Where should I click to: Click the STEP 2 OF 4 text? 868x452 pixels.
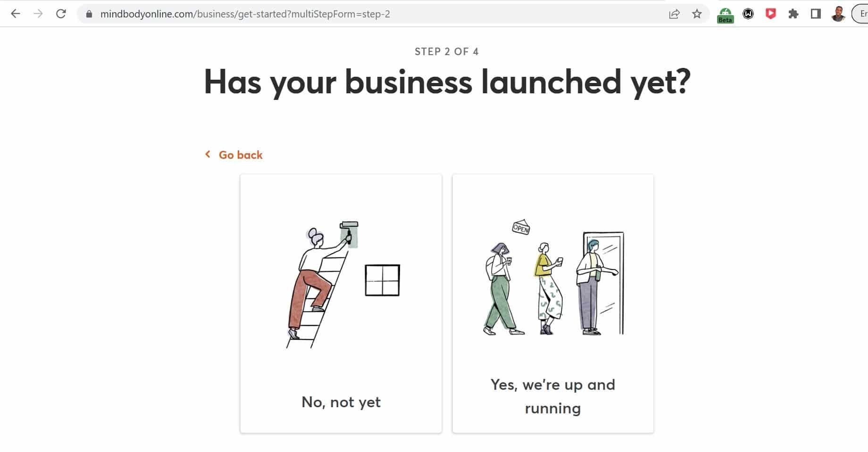(x=447, y=51)
